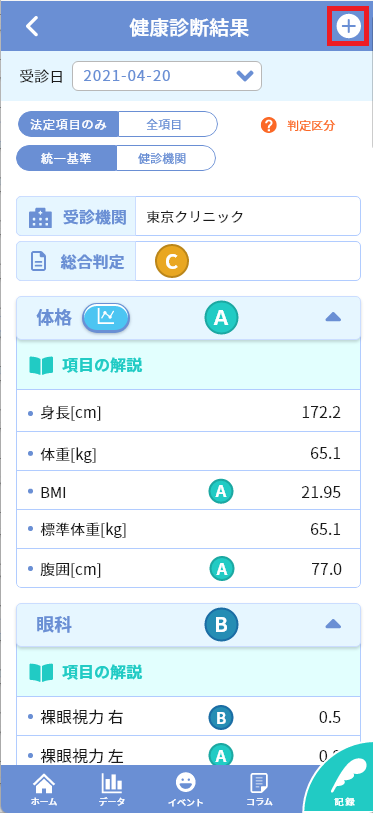
Task: Open the 体格 trend graph icon
Action: (106, 317)
